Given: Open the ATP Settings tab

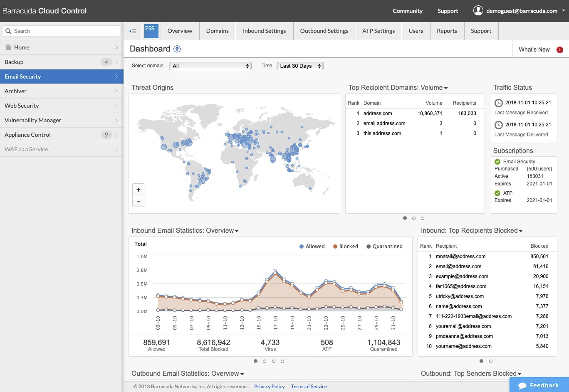Looking at the screenshot, I should (x=379, y=31).
